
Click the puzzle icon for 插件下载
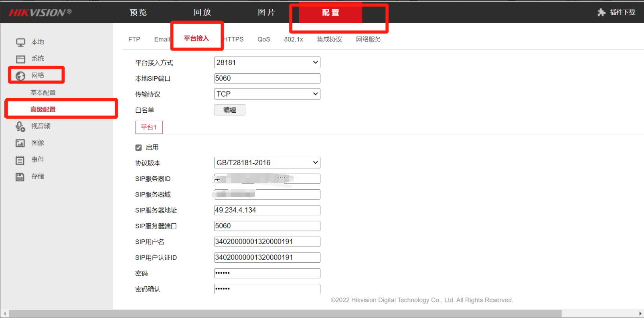pyautogui.click(x=601, y=12)
